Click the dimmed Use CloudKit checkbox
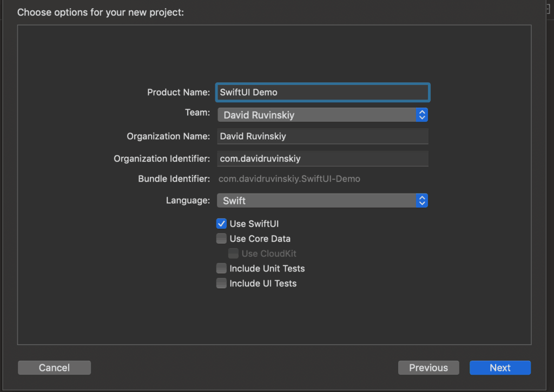This screenshot has width=554, height=392. (x=233, y=254)
